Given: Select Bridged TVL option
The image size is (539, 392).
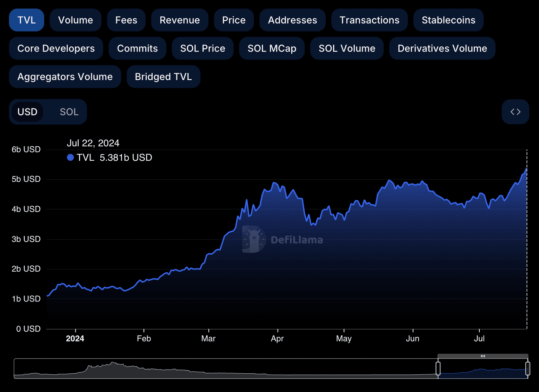Looking at the screenshot, I should point(163,77).
